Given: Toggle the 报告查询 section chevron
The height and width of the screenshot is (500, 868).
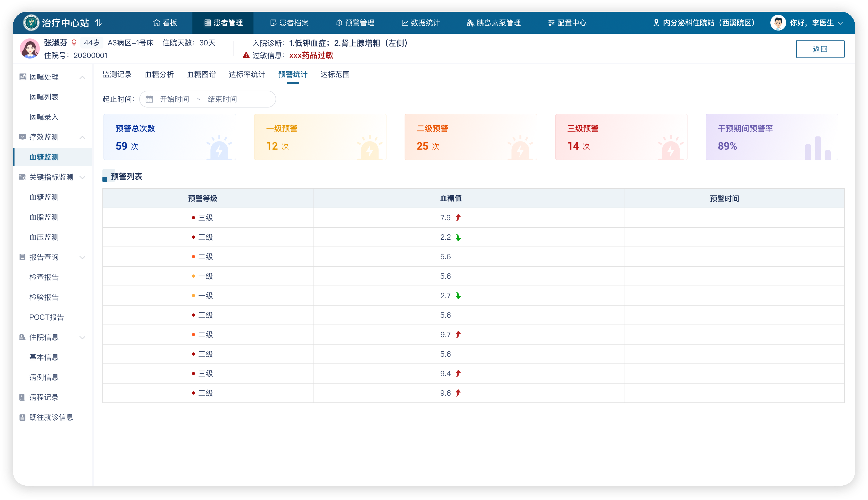Looking at the screenshot, I should (82, 258).
